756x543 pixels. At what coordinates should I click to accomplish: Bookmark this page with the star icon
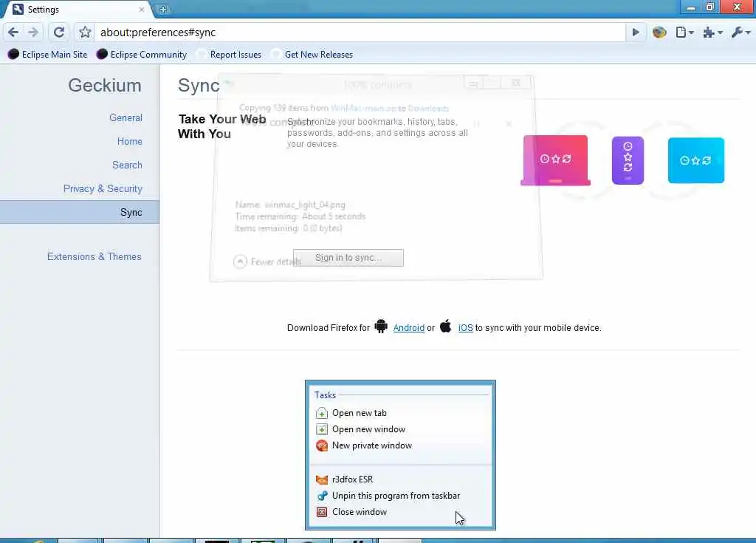(86, 33)
